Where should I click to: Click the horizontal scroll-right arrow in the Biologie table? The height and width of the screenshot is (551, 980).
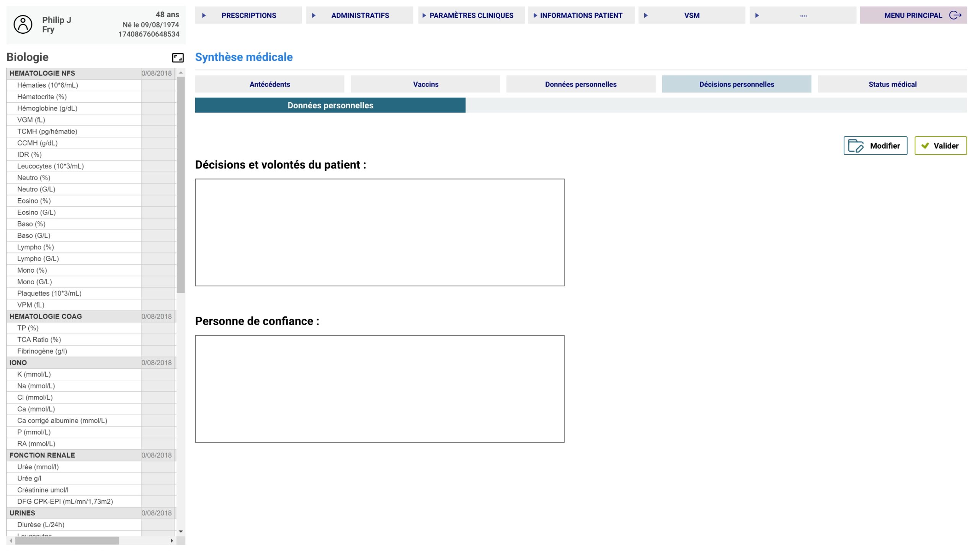point(172,541)
